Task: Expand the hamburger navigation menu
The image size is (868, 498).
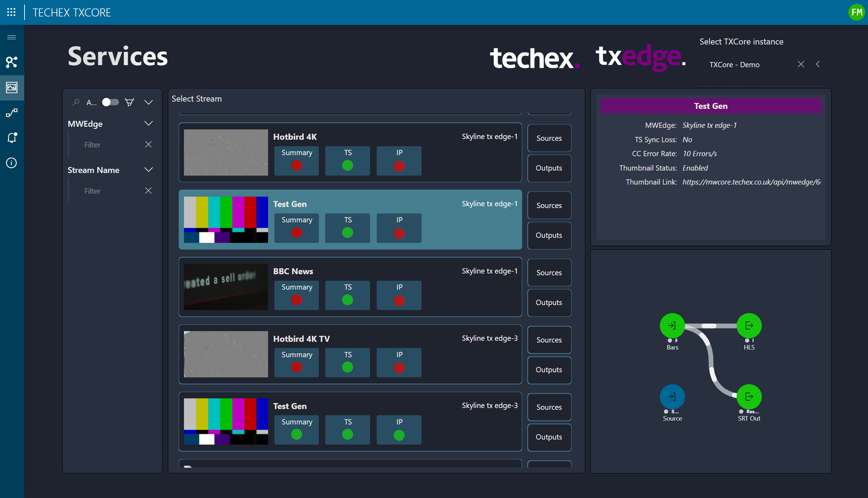Action: (12, 37)
